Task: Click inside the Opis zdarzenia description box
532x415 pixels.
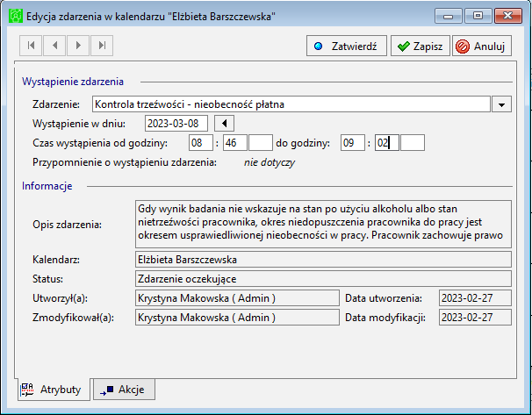Action: (x=323, y=224)
